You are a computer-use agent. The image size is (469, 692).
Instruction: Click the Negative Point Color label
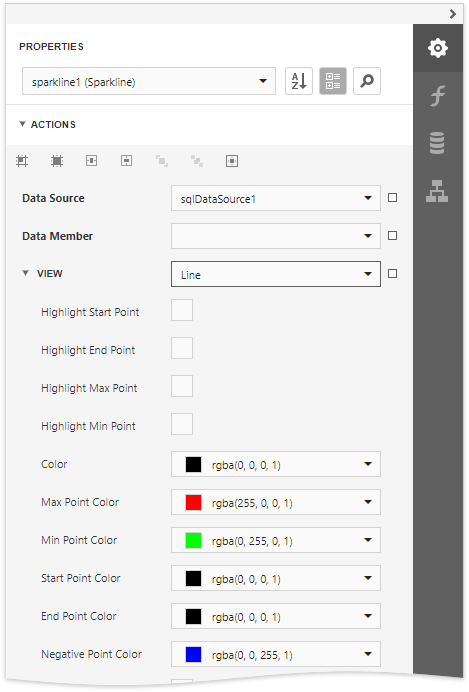[91, 654]
